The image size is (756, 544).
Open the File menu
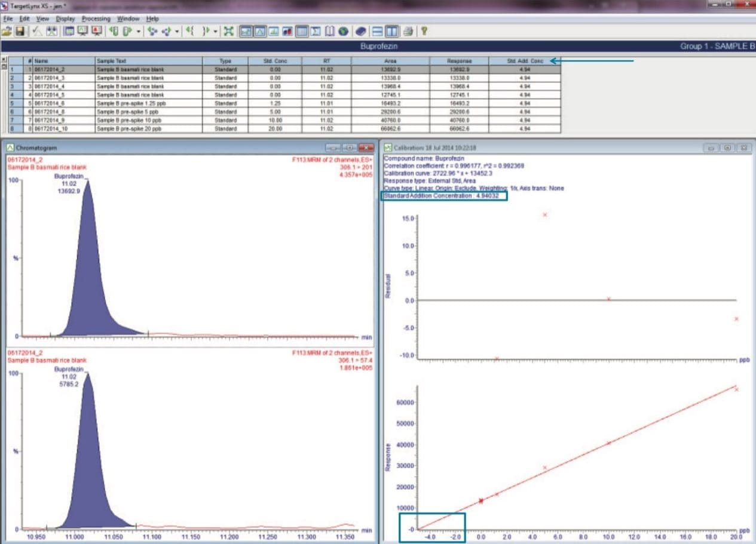click(7, 19)
